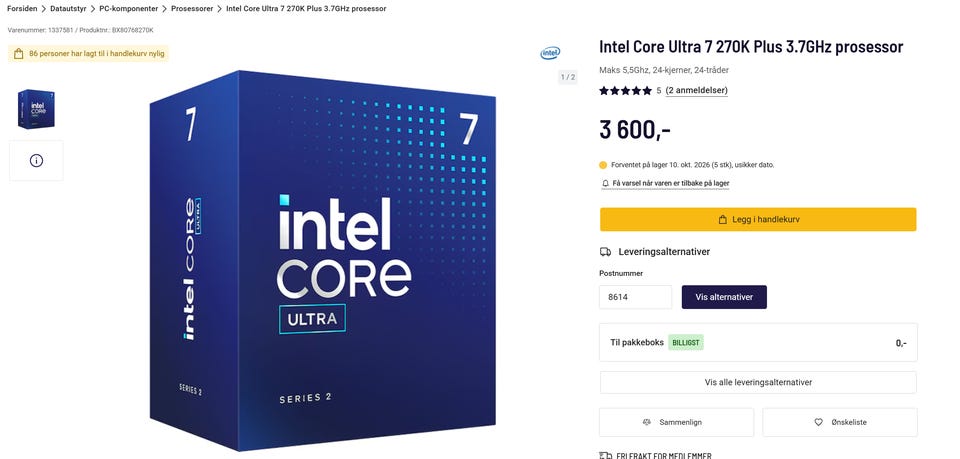Select the Intel Core box thumbnail
Screen dimensions: 960x459
[x=36, y=109]
